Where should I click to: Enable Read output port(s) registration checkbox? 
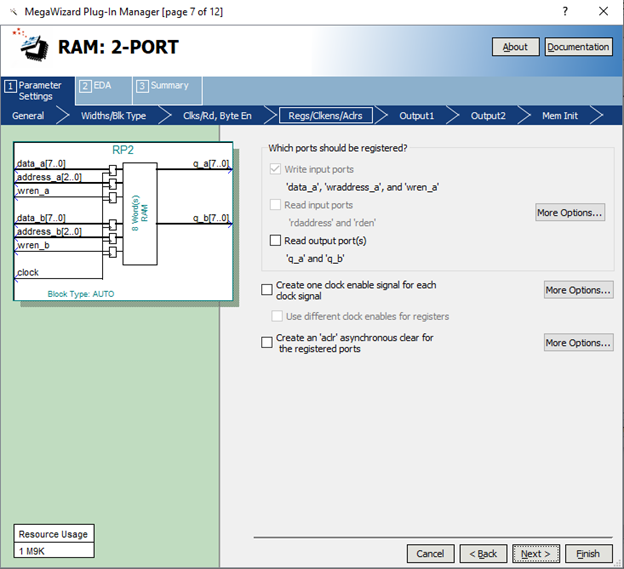(x=276, y=241)
